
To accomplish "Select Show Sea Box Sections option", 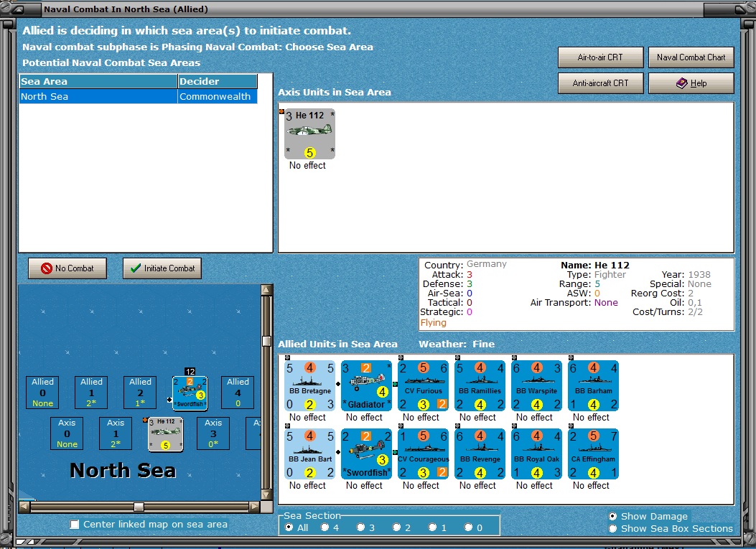I will click(613, 528).
